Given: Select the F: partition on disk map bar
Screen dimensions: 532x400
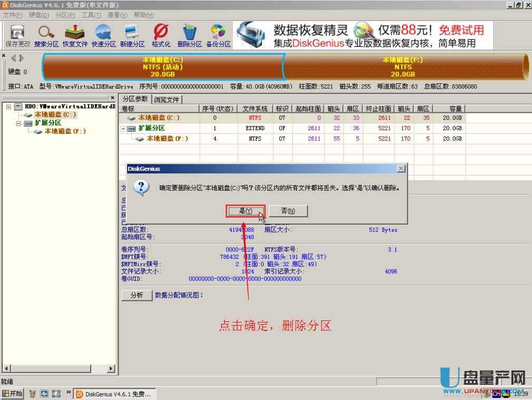Looking at the screenshot, I should pyautogui.click(x=403, y=67).
